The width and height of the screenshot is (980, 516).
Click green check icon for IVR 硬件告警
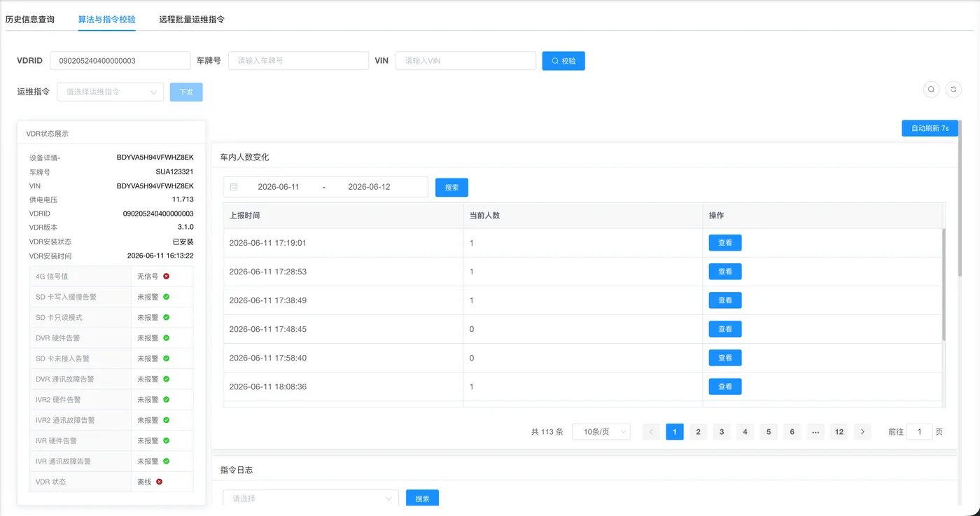coord(167,441)
